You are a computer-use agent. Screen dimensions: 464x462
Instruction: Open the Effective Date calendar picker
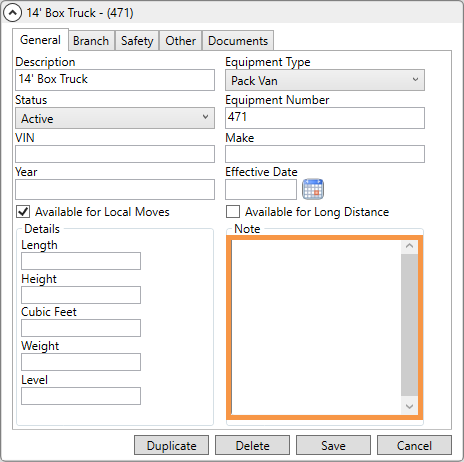[x=313, y=189]
